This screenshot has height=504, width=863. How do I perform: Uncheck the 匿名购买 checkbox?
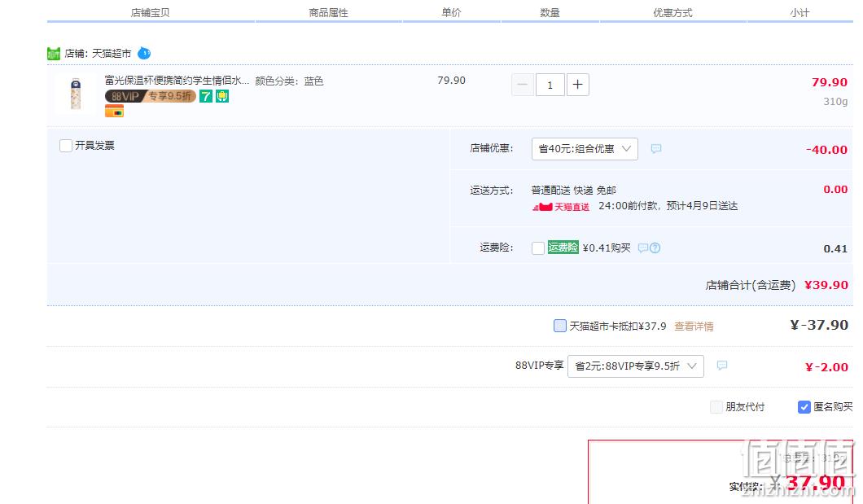[804, 407]
